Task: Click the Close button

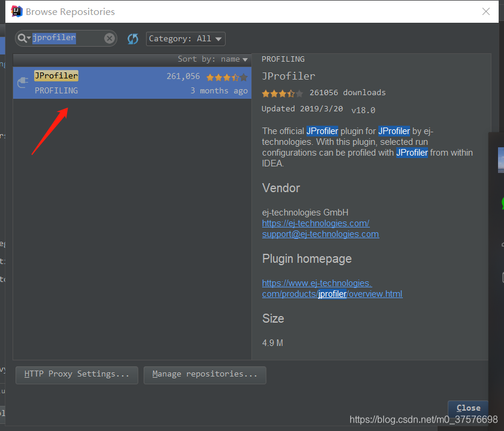Action: click(x=468, y=408)
